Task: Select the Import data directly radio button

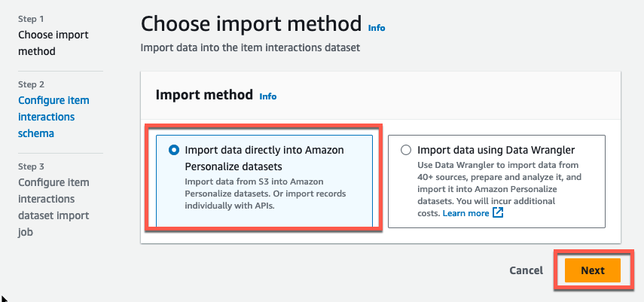Action: pos(174,151)
